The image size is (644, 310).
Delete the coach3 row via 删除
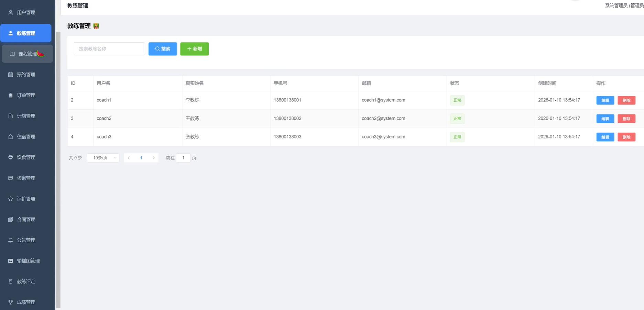[626, 137]
